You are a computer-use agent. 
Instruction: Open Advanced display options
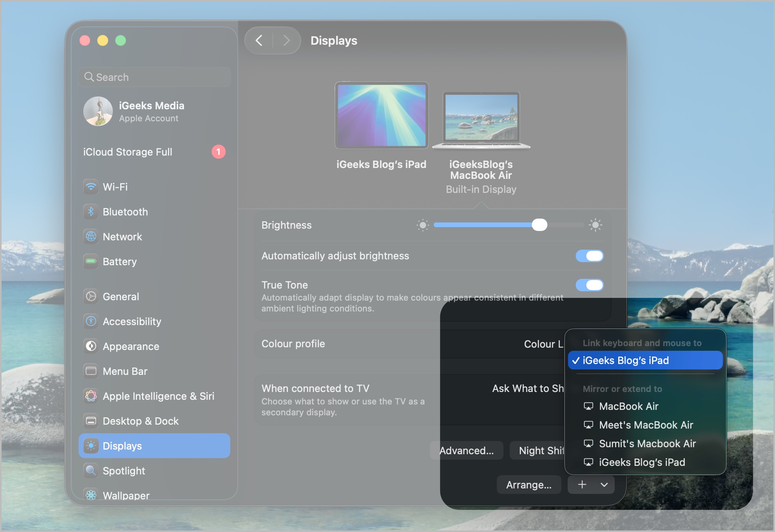pos(466,450)
